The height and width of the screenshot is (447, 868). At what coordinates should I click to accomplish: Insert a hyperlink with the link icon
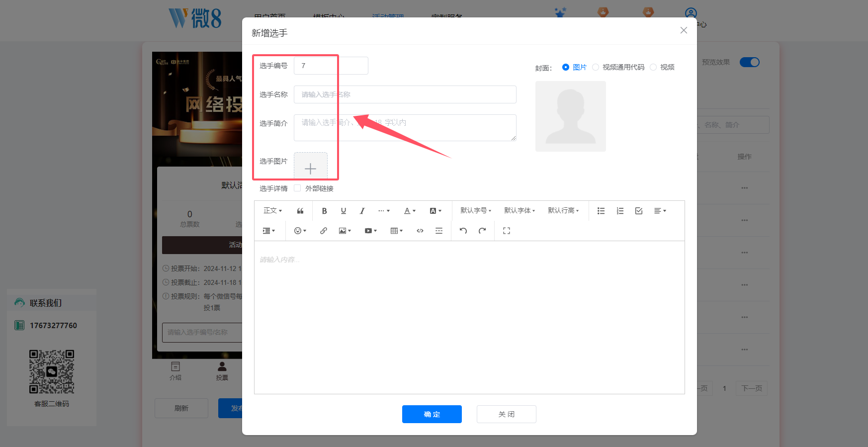point(324,231)
